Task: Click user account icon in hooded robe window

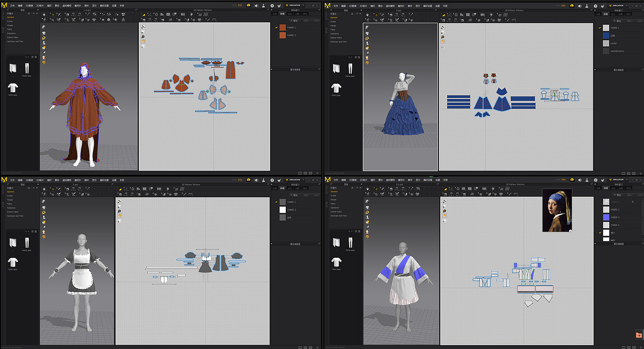Action: pos(263,6)
